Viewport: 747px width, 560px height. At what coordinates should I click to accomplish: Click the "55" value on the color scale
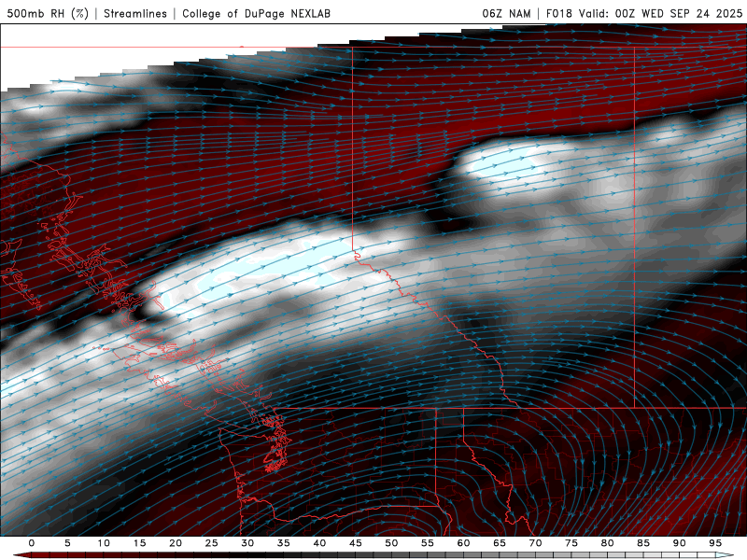pyautogui.click(x=428, y=543)
